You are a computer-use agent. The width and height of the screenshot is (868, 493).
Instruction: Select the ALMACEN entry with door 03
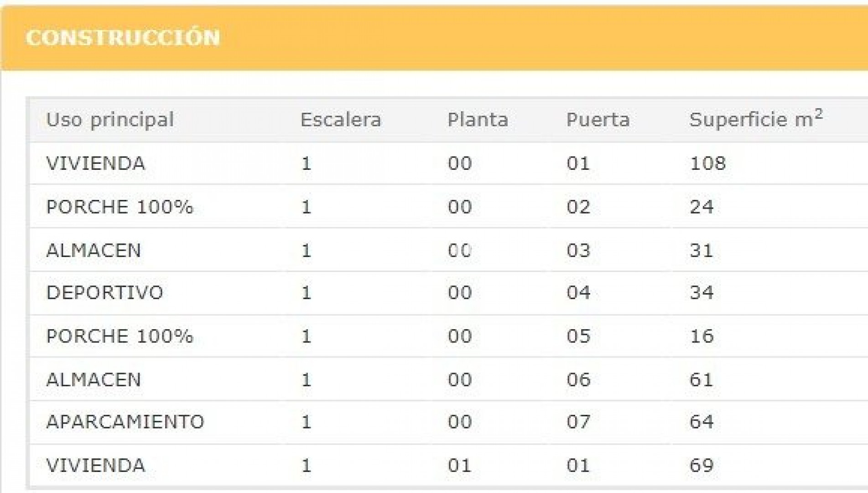94,251
